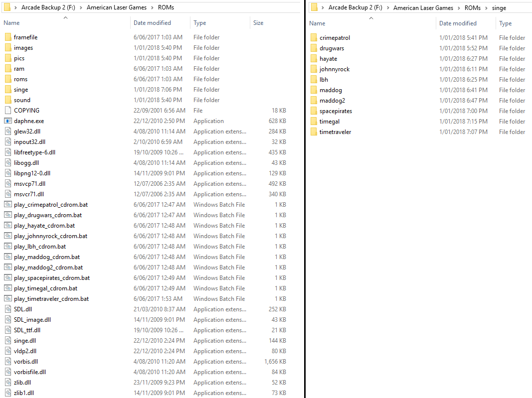The width and height of the screenshot is (532, 398).
Task: Click the zlib1.dll file icon
Action: tap(8, 393)
